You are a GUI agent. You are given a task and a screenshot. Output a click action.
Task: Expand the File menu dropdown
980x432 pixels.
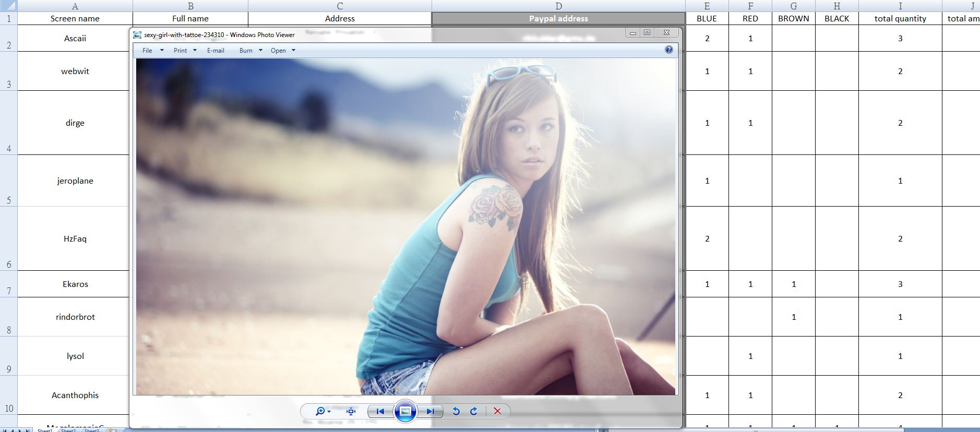152,51
